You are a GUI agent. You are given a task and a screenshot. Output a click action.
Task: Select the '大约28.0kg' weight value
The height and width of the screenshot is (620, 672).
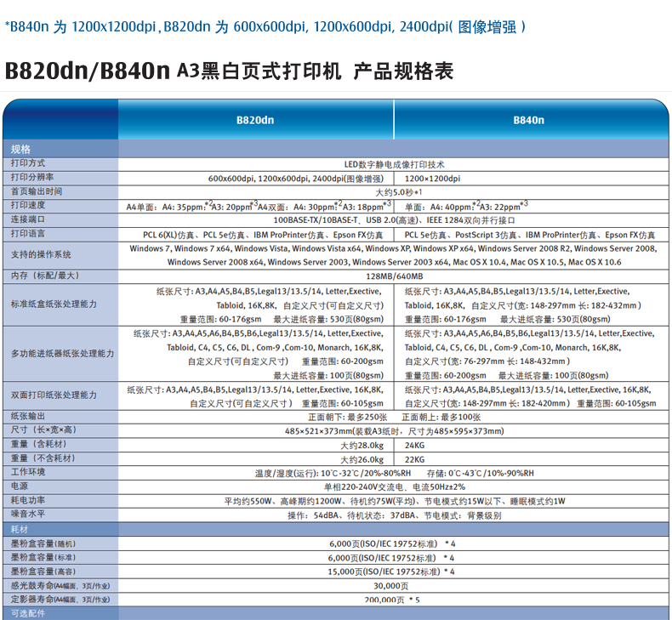coord(362,446)
